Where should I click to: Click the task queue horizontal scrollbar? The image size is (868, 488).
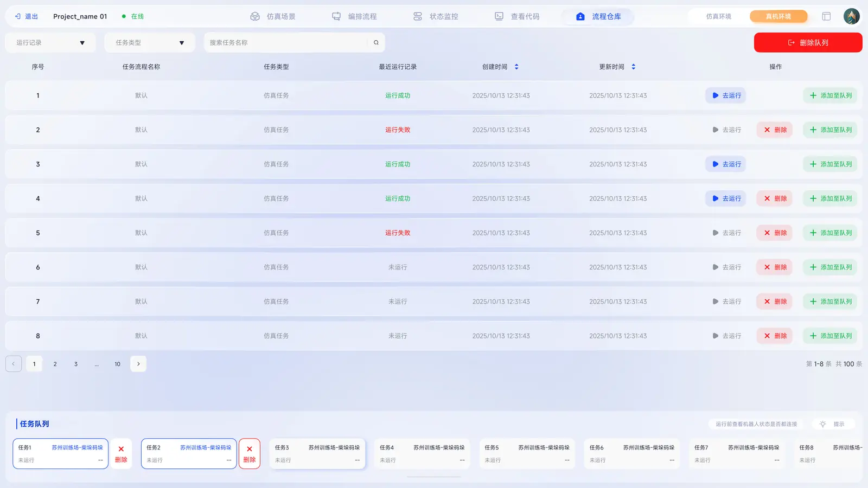pyautogui.click(x=434, y=477)
